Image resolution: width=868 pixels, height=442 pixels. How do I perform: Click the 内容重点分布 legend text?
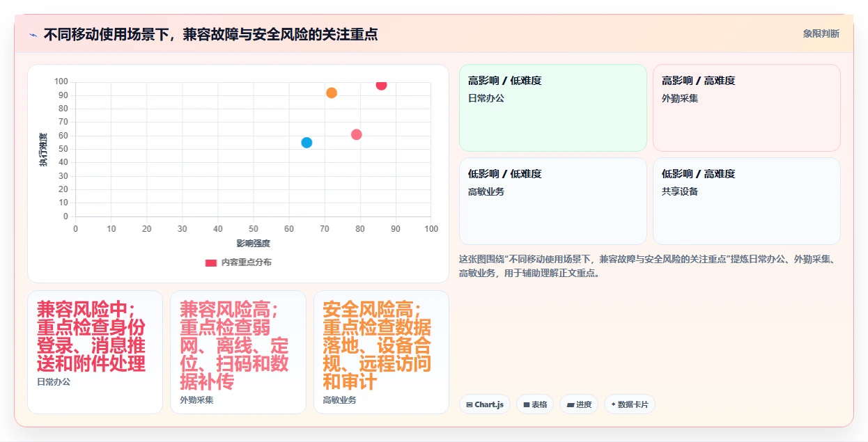point(247,262)
